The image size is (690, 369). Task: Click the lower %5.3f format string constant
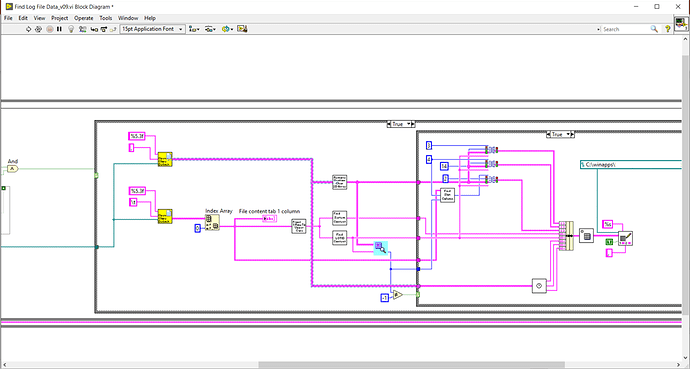(x=137, y=191)
